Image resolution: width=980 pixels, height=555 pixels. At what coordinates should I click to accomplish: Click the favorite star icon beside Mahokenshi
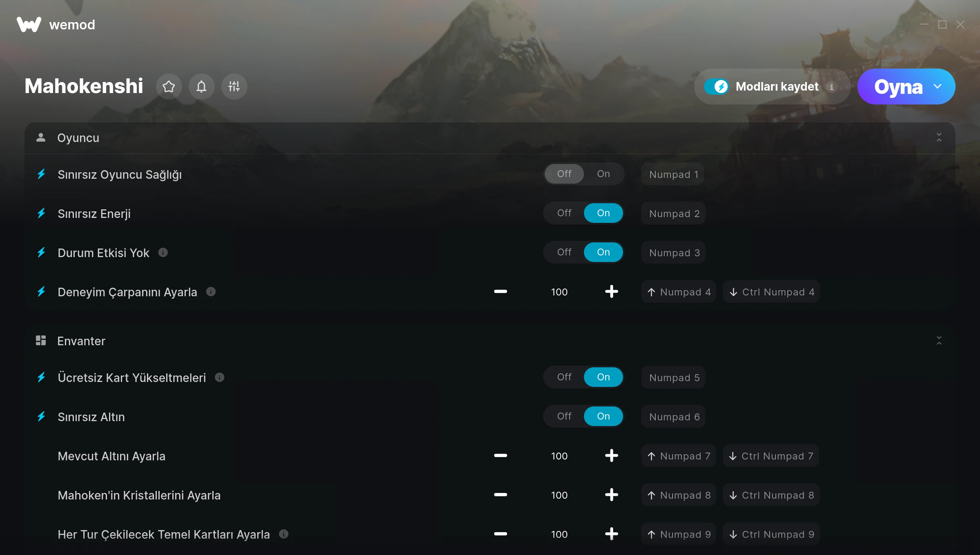pos(169,87)
